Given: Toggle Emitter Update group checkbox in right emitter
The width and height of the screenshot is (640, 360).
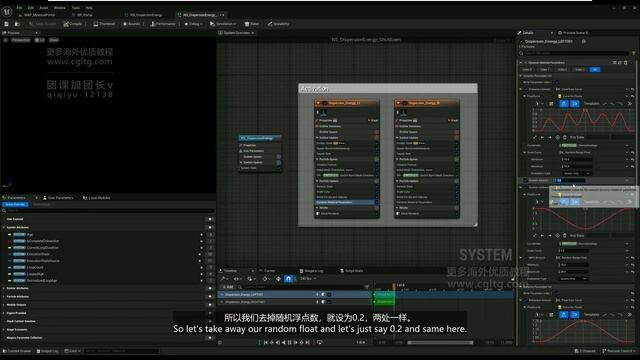Looking at the screenshot, I should click(x=456, y=138).
